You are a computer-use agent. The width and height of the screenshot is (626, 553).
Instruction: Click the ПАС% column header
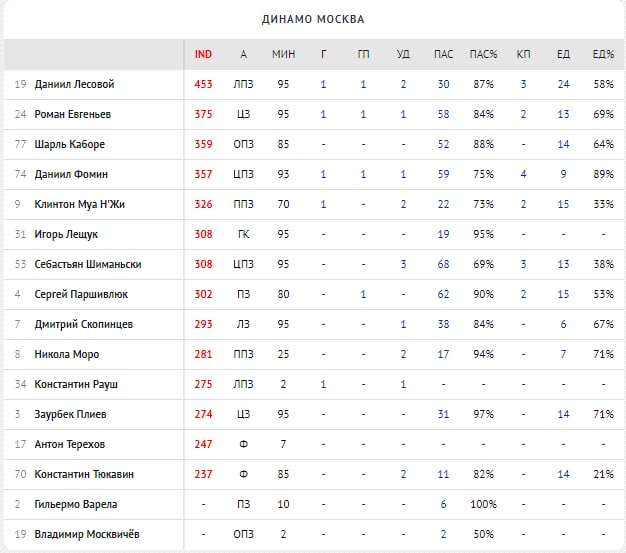tap(483, 54)
